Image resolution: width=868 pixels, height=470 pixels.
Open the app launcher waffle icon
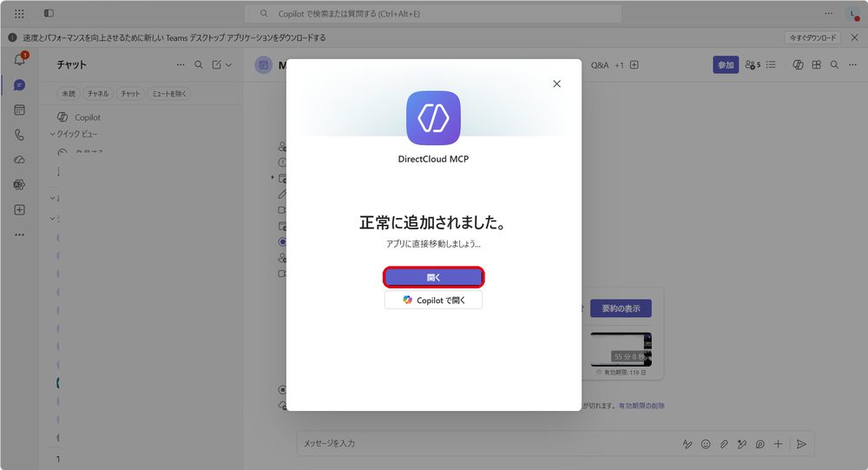tap(19, 13)
